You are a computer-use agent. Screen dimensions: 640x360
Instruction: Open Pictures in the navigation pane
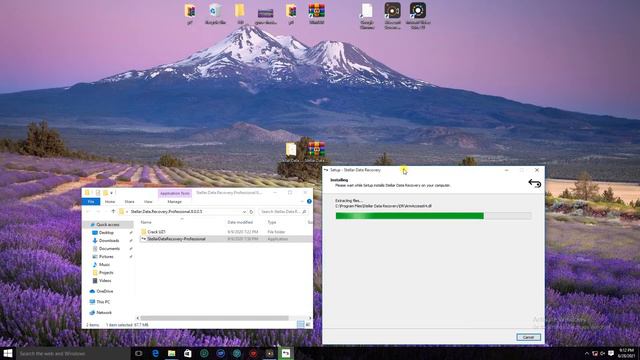pos(106,257)
